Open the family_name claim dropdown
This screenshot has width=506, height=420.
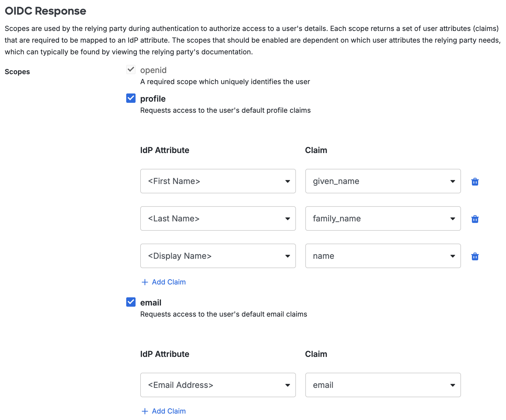point(452,218)
